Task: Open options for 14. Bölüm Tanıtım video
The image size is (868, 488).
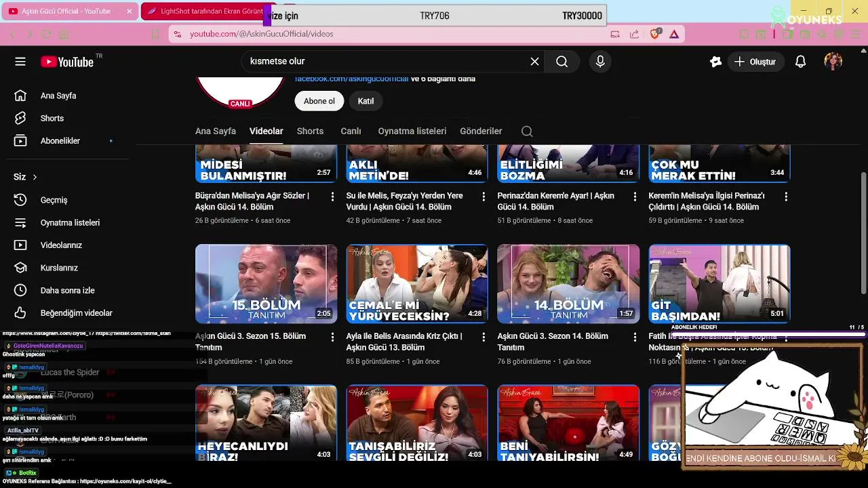Action: coord(635,337)
